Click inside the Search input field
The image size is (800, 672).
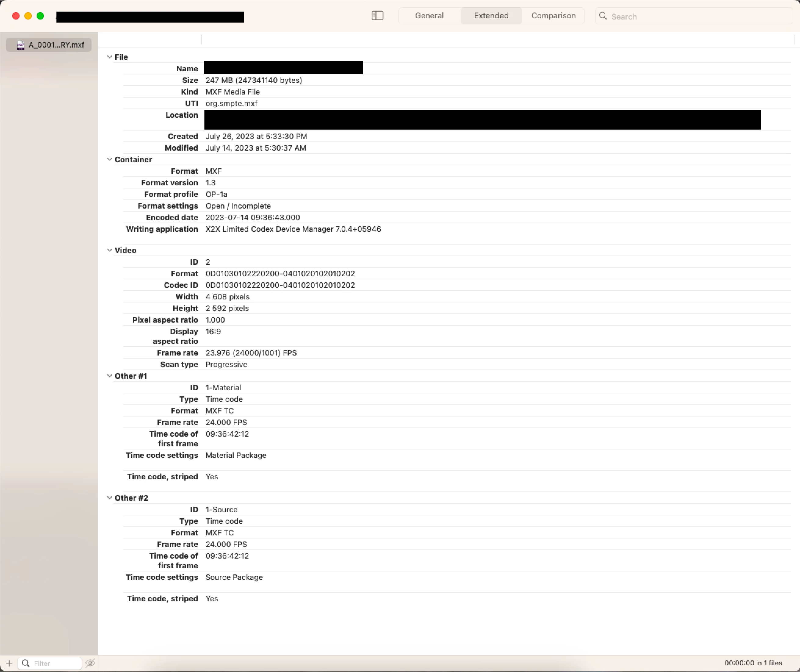point(694,16)
